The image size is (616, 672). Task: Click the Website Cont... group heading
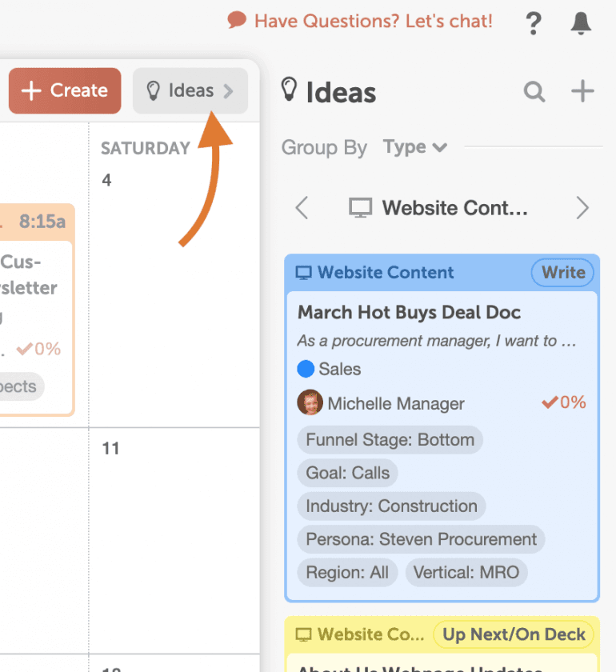tap(455, 208)
